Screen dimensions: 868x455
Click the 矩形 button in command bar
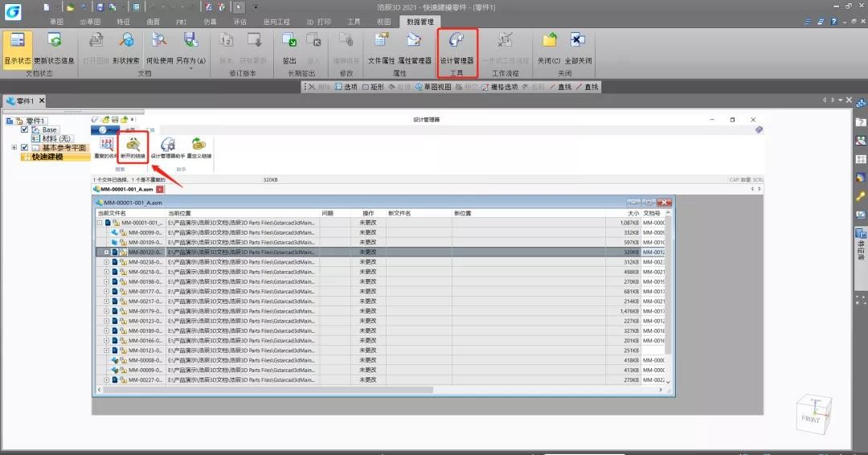pos(373,87)
